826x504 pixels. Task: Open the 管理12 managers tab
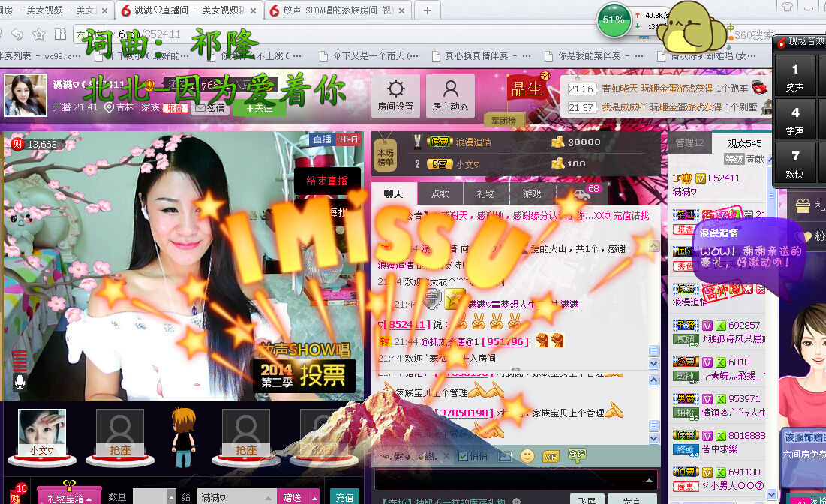[x=689, y=143]
